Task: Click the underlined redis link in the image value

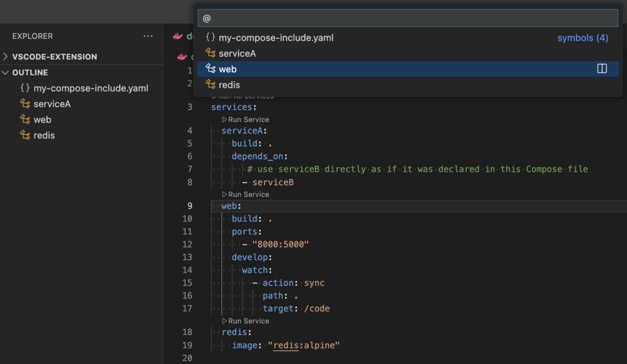Action: (285, 345)
